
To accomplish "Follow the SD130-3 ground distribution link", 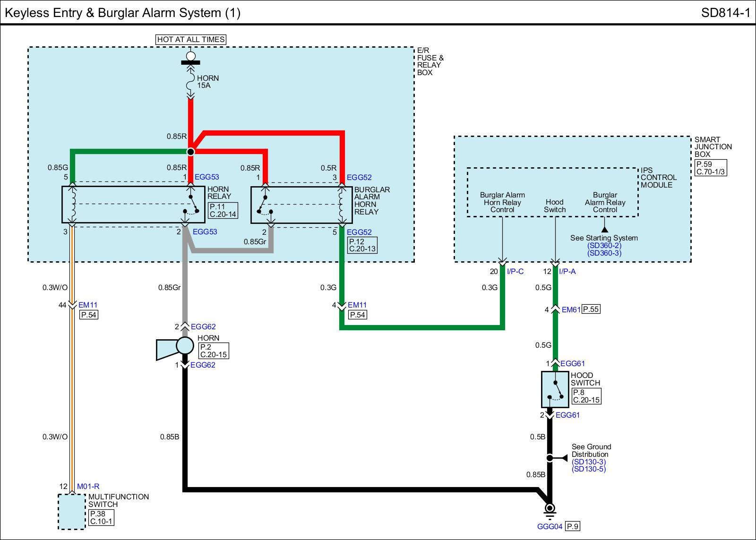I will pyautogui.click(x=588, y=462).
